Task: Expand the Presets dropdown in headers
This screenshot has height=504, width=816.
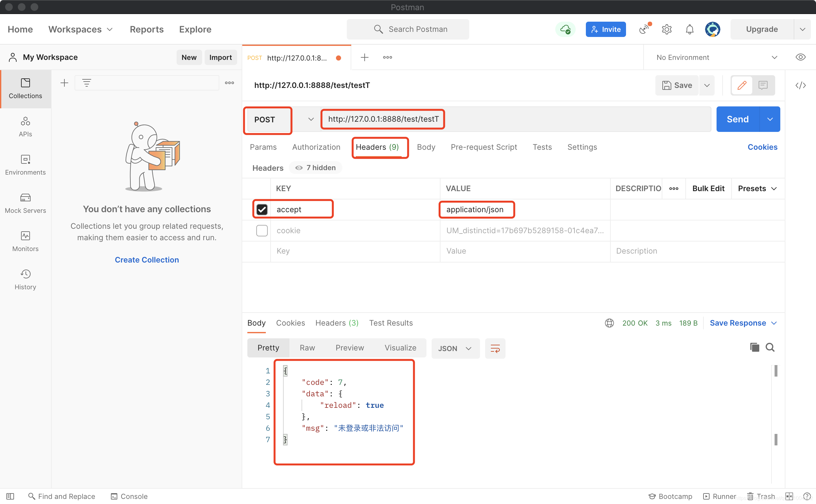Action: [x=757, y=188]
